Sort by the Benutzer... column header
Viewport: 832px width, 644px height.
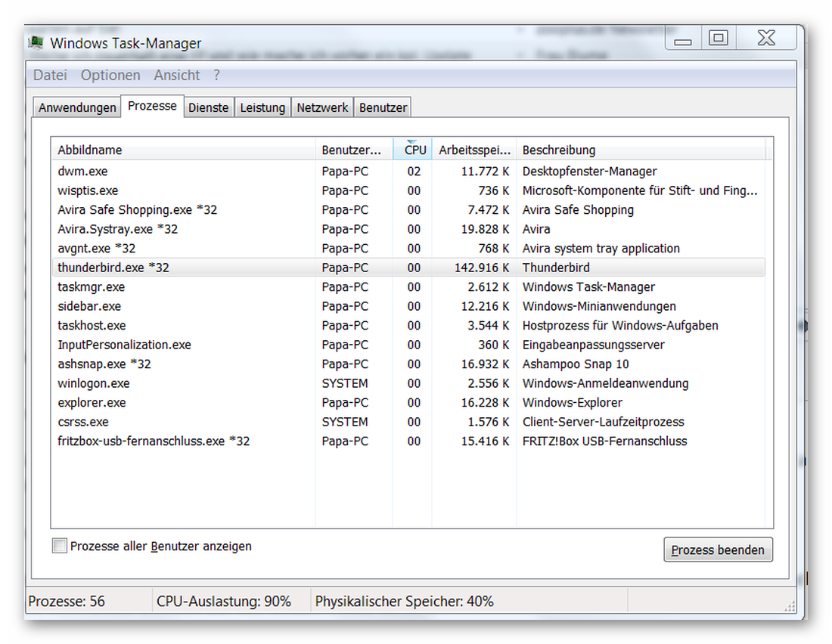pos(354,150)
